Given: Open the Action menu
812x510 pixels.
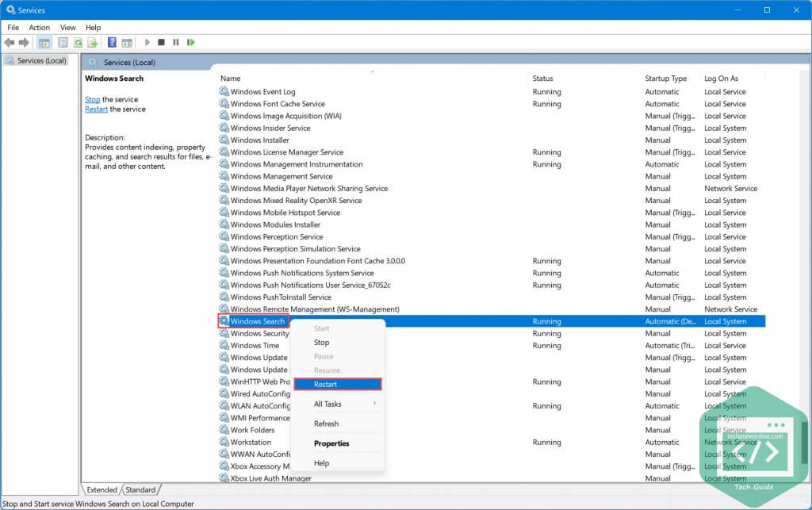Looking at the screenshot, I should click(x=39, y=26).
